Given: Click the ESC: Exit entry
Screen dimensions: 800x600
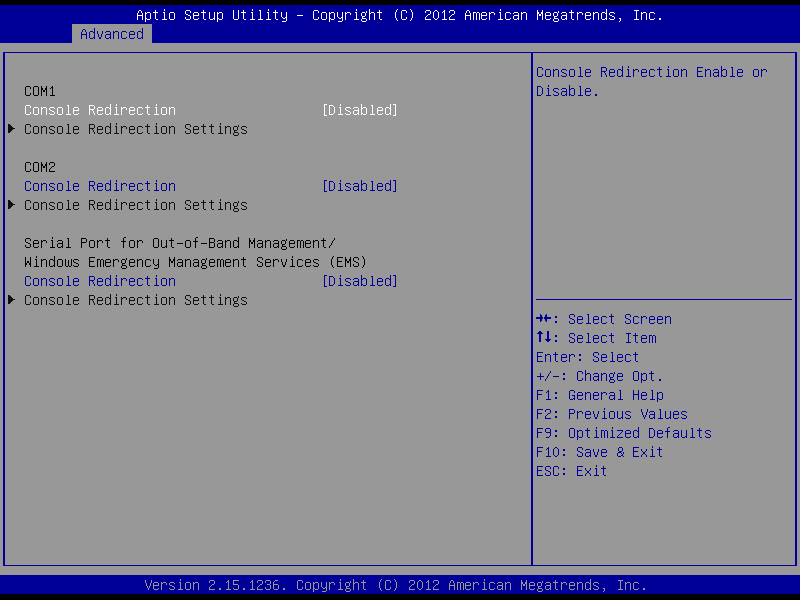Looking at the screenshot, I should tap(572, 471).
